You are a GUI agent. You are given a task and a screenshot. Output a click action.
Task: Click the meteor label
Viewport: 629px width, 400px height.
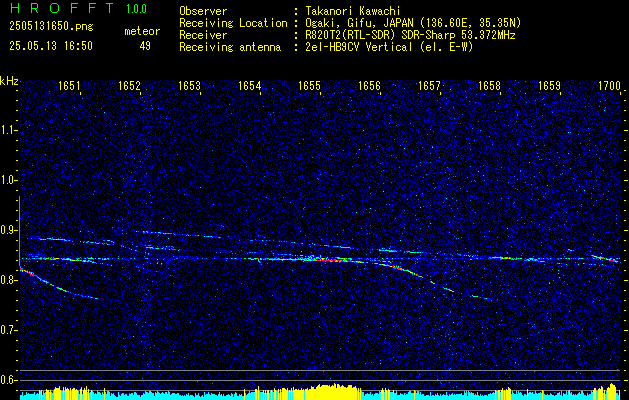point(142,31)
